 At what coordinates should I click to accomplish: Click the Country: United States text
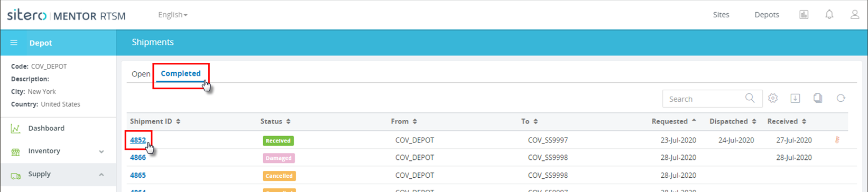45,104
